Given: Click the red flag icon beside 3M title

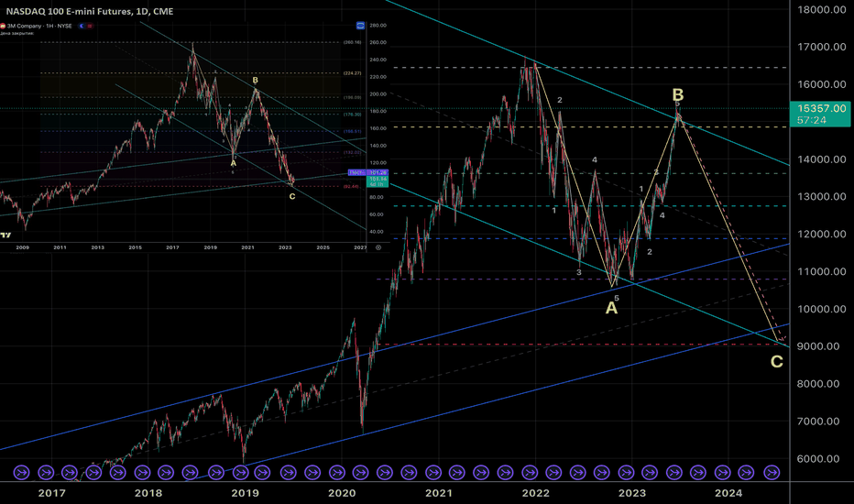Looking at the screenshot, I should pyautogui.click(x=90, y=26).
